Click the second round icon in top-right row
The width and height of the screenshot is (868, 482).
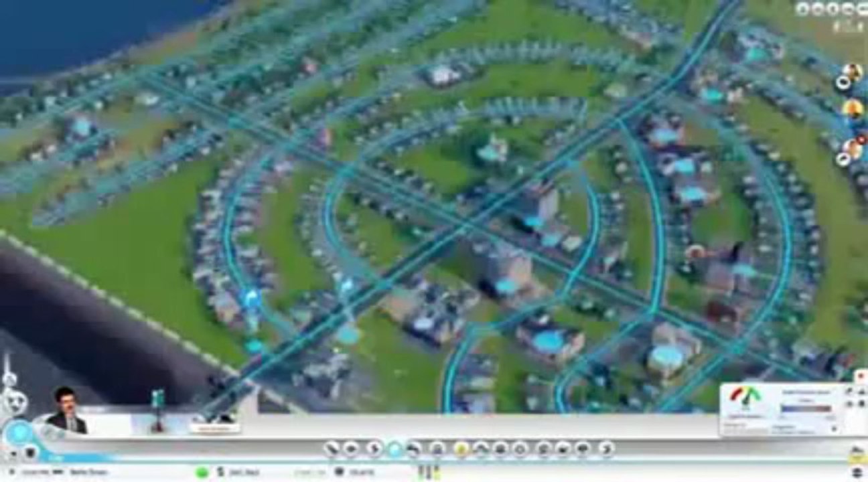click(x=818, y=9)
